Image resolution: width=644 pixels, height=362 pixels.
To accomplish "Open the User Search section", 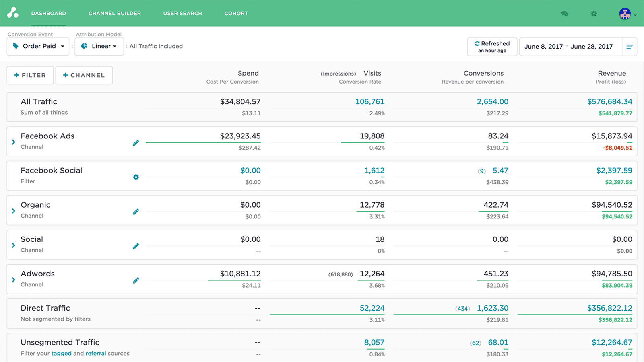I will point(182,13).
